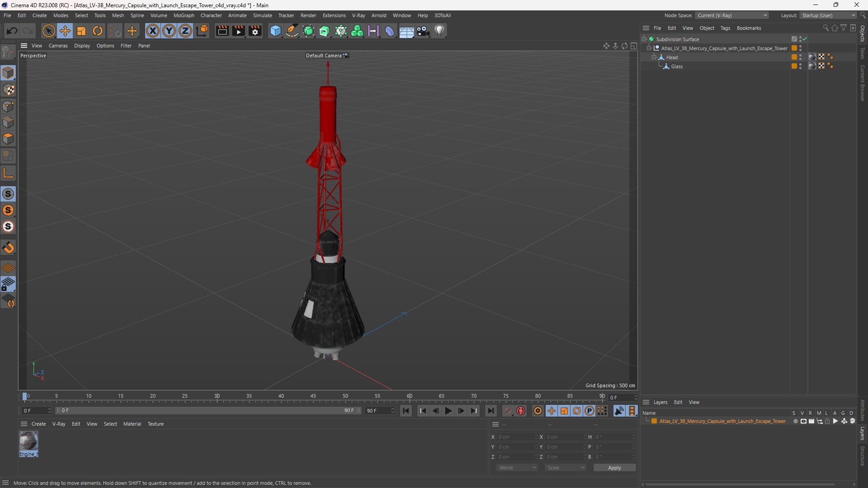Click the Floor grid object icon
Viewport: 868px width, 488px height.
point(406,31)
